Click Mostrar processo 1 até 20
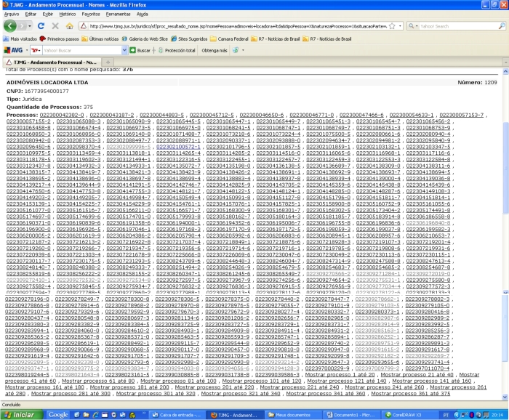The width and height of the screenshot is (509, 420). pyautogui.click(x=340, y=375)
